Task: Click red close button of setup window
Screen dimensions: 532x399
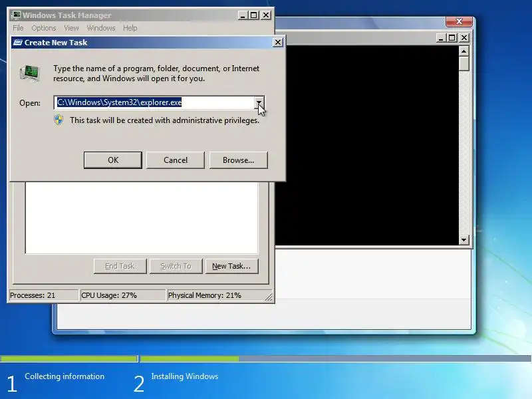Action: 459,21
